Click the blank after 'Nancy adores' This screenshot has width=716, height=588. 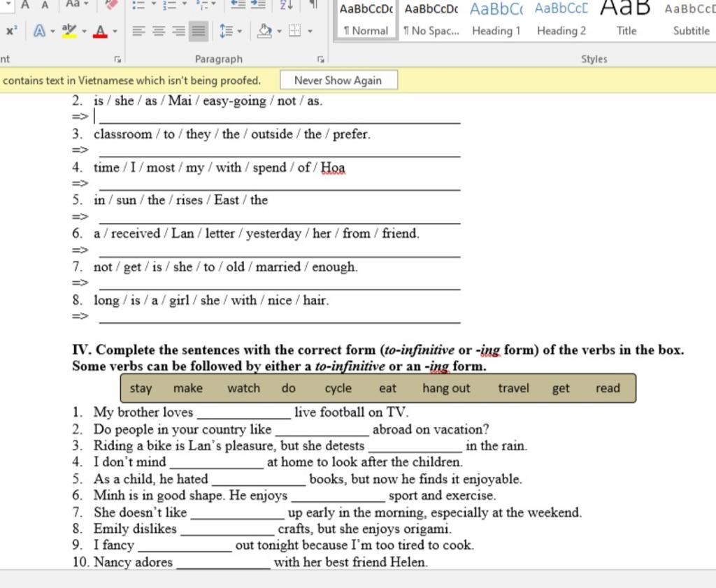tap(223, 564)
